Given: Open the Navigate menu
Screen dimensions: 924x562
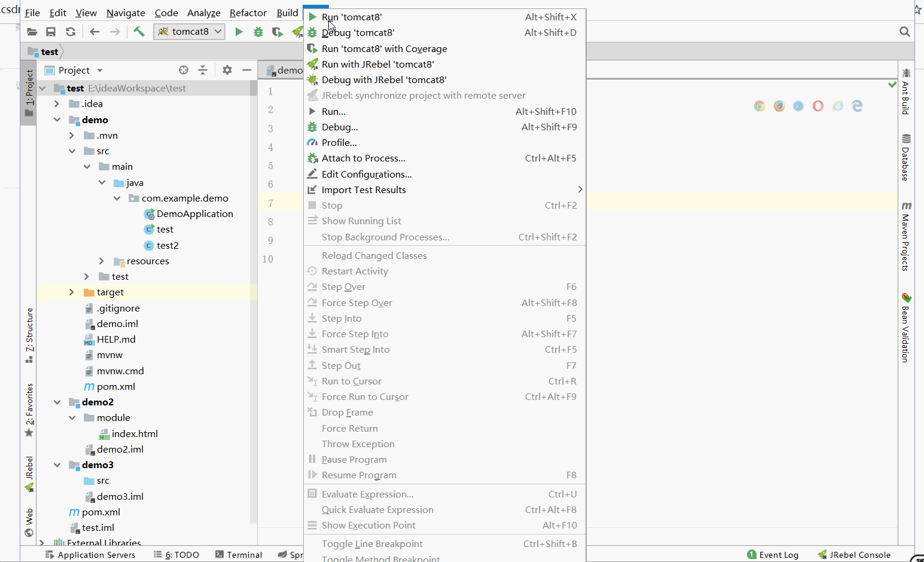Looking at the screenshot, I should pyautogui.click(x=126, y=13).
